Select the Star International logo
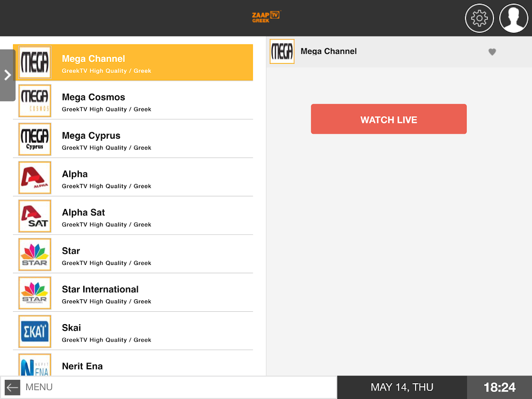Image resolution: width=532 pixels, height=399 pixels. [35, 293]
